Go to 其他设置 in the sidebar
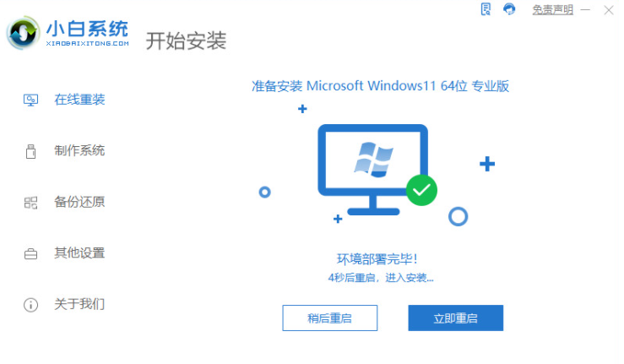624x364 pixels. point(79,253)
